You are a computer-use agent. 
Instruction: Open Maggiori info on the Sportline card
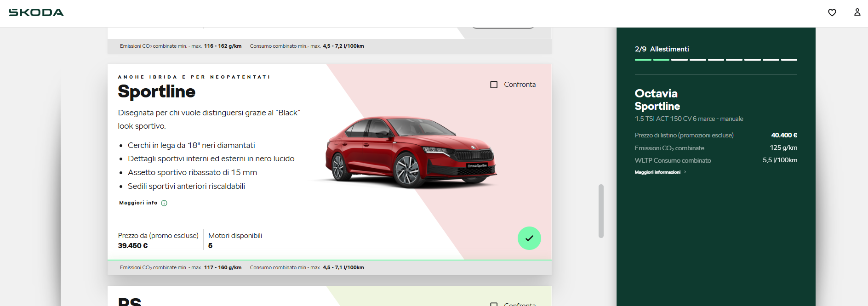pos(138,203)
